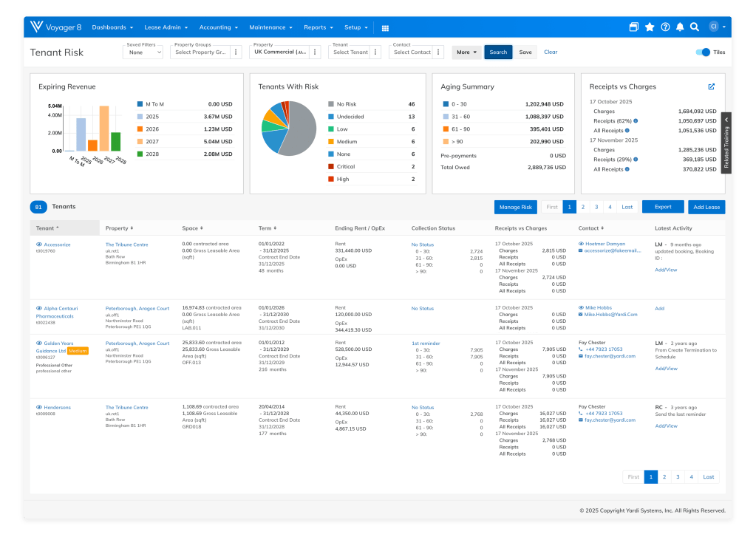Click the apps grid icon beside Setup

tap(385, 27)
